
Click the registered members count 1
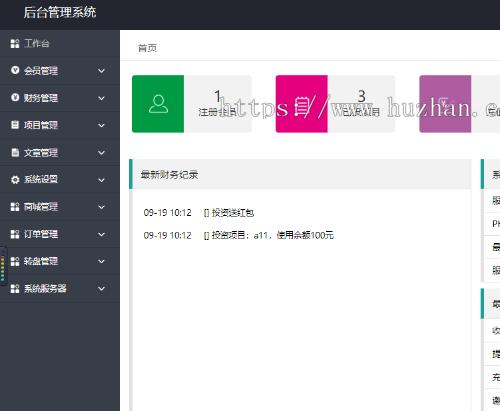(217, 96)
